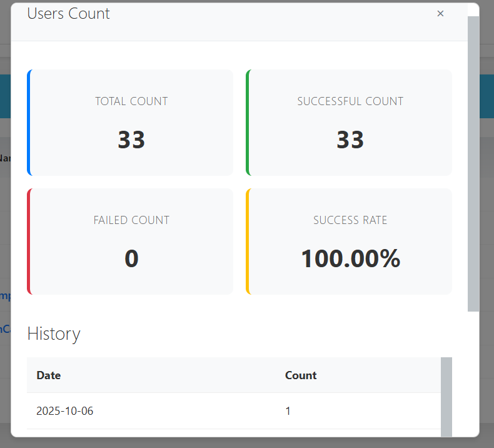Viewport: 494px width, 448px height.
Task: Select the 33 value under Total Count
Action: pos(131,140)
